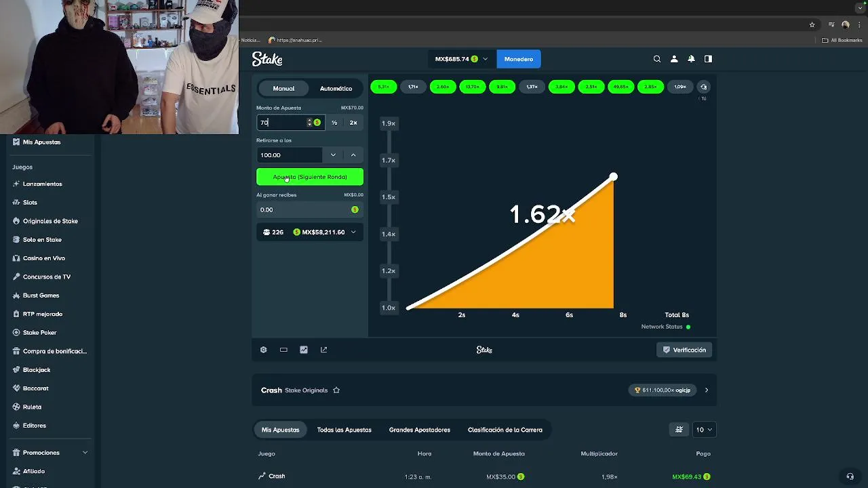The height and width of the screenshot is (488, 868).
Task: Open the 3,84x crash result pill
Action: [561, 87]
